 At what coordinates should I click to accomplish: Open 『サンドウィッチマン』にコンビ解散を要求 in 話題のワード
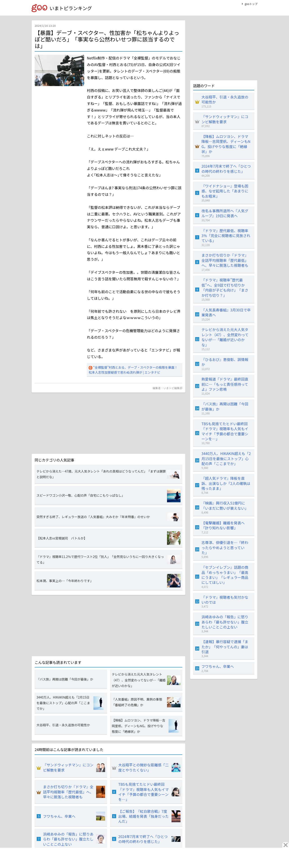[224, 119]
